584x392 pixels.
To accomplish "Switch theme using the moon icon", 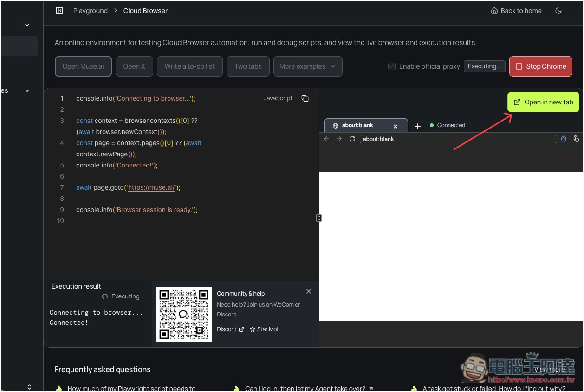I will (558, 11).
